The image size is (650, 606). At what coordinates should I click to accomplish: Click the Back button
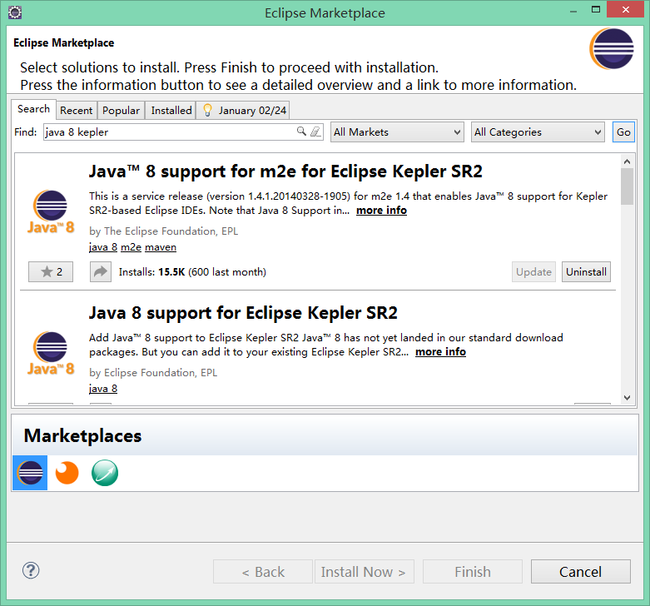pyautogui.click(x=263, y=572)
